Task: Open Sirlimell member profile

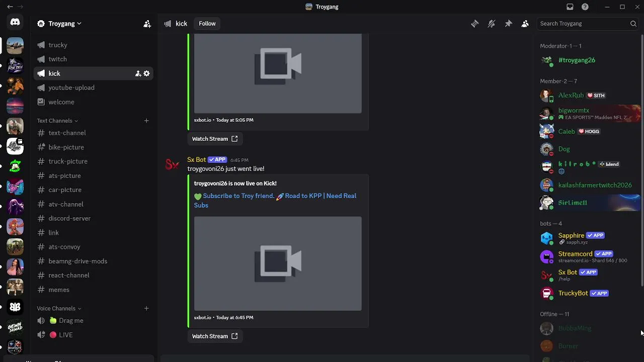Action: point(588,203)
